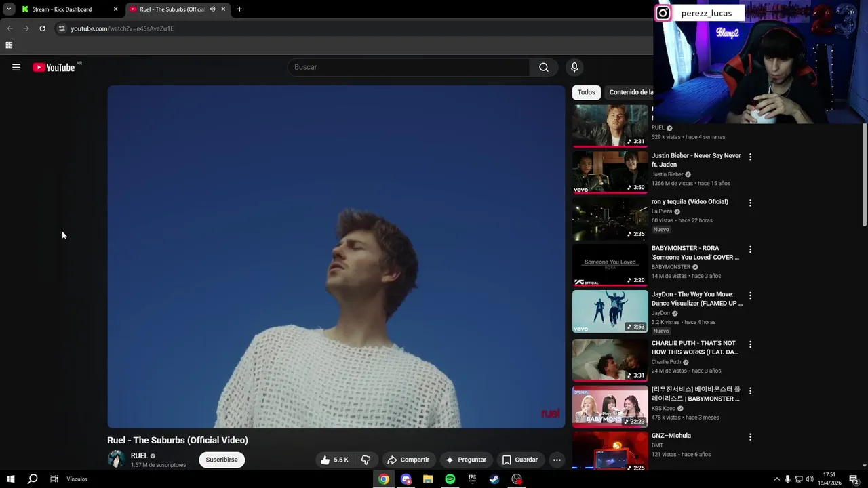This screenshot has height=488, width=868.
Task: Select the Contenido de la chip
Action: [x=631, y=92]
